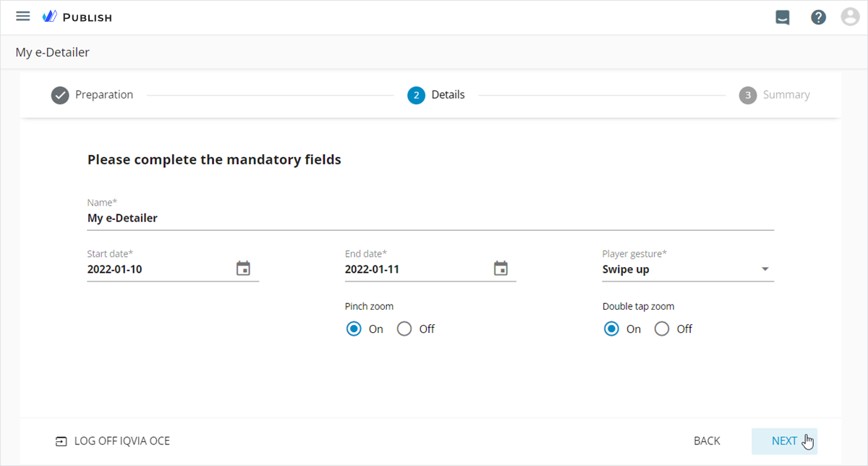Image resolution: width=868 pixels, height=466 pixels.
Task: Open the End date calendar picker
Action: [501, 268]
